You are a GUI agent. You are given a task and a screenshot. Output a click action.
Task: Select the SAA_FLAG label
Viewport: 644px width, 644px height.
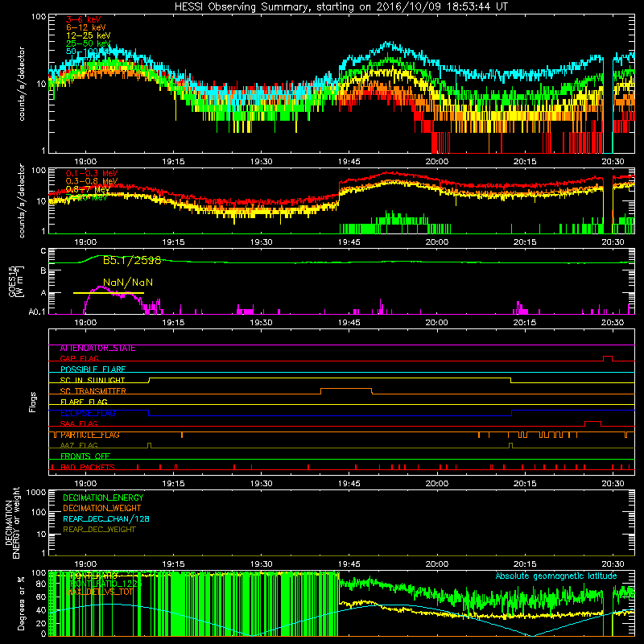pyautogui.click(x=79, y=423)
